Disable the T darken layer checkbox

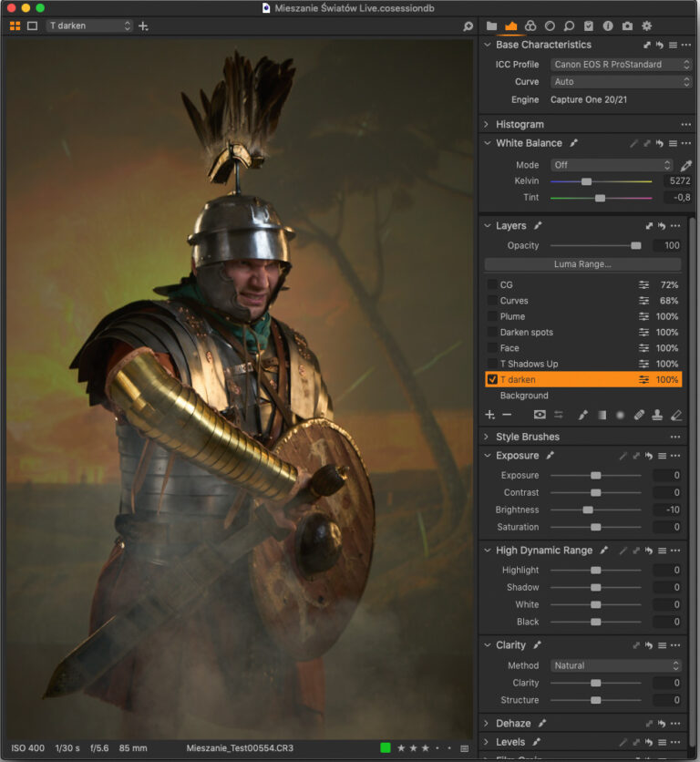492,379
